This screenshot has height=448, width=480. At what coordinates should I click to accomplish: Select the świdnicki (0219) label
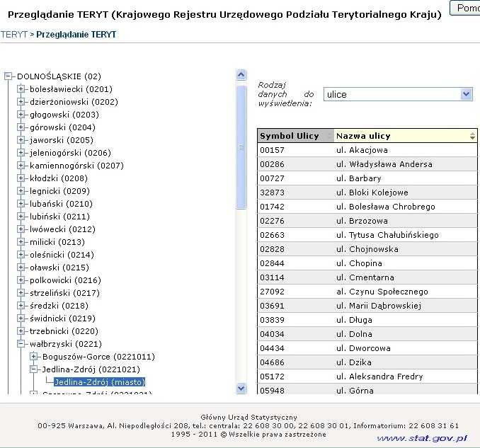[x=62, y=318]
